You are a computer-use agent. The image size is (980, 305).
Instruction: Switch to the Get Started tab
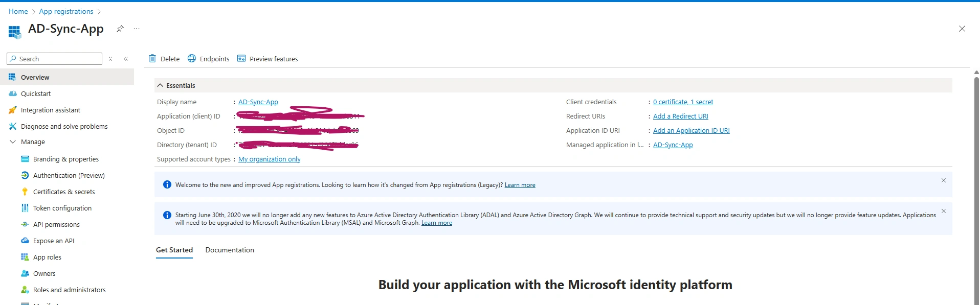pyautogui.click(x=174, y=250)
